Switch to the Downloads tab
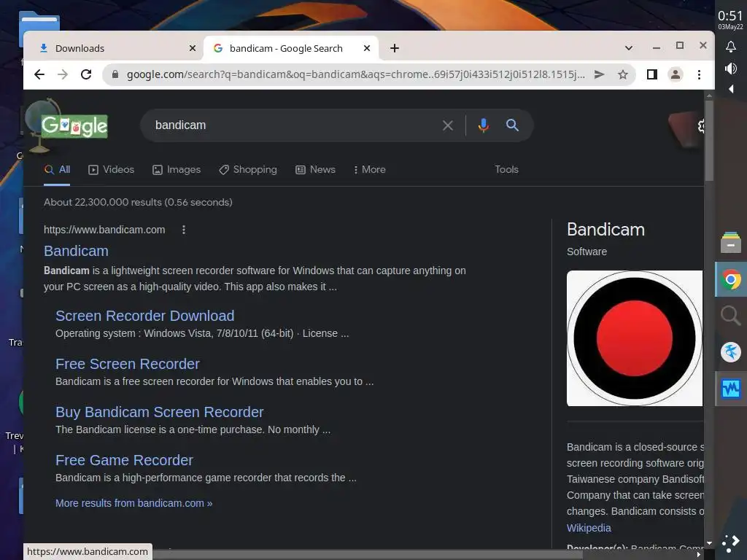 point(116,48)
